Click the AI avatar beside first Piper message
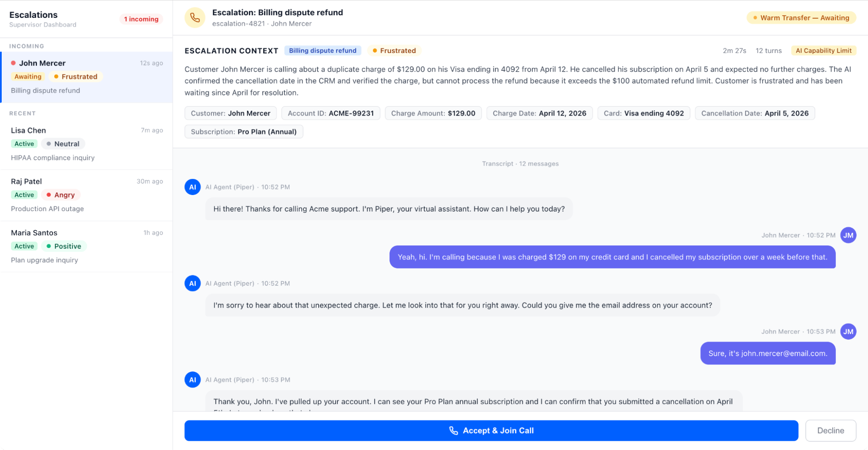This screenshot has height=450, width=868. tap(192, 187)
